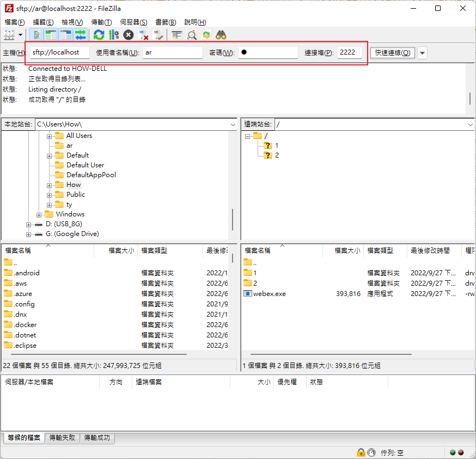Open Site Manager dropdown arrow
Screen dimensions: 476x459
click(x=20, y=35)
